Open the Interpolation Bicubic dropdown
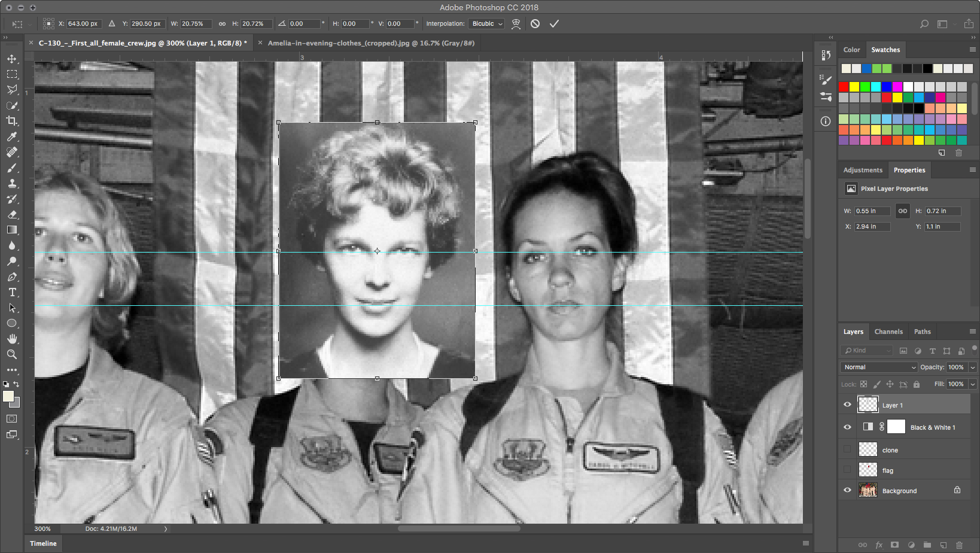This screenshot has height=553, width=980. [x=487, y=24]
